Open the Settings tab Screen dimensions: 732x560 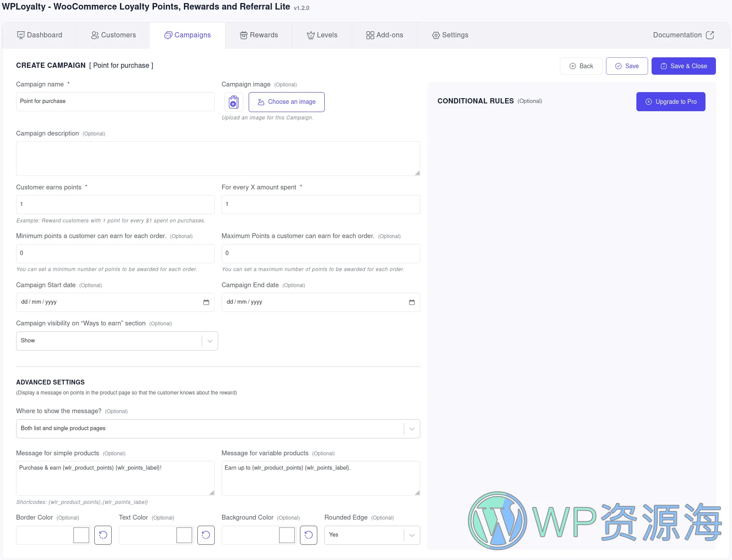point(450,35)
